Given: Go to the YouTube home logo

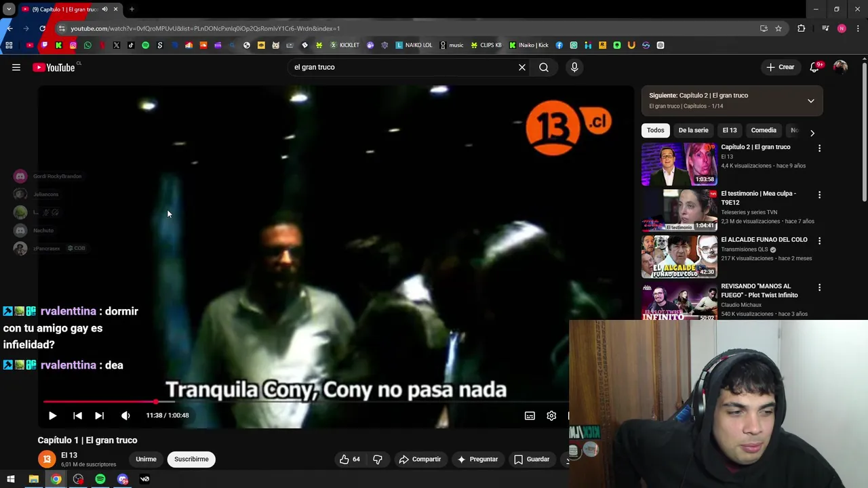Looking at the screenshot, I should (54, 67).
